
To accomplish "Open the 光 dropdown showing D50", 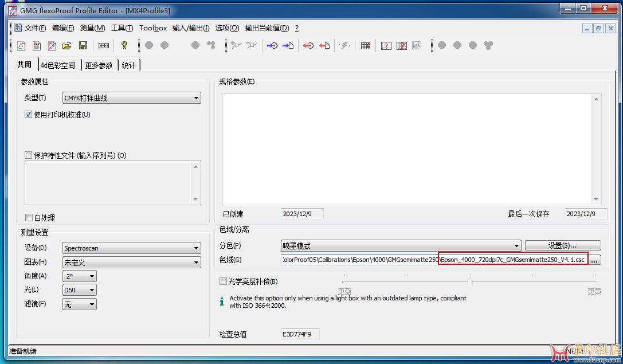I will click(x=80, y=290).
